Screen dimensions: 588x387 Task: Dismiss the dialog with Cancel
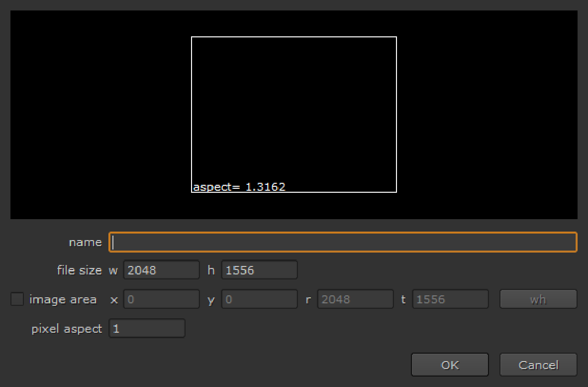point(538,365)
